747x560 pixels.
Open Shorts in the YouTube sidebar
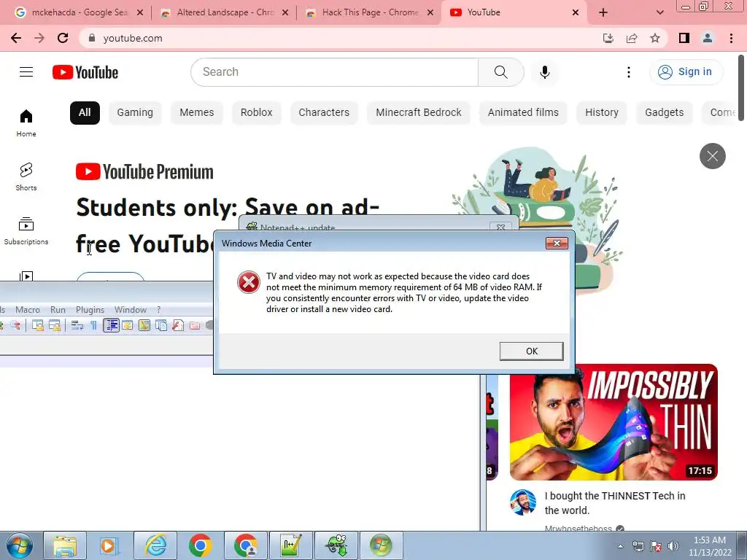[26, 176]
